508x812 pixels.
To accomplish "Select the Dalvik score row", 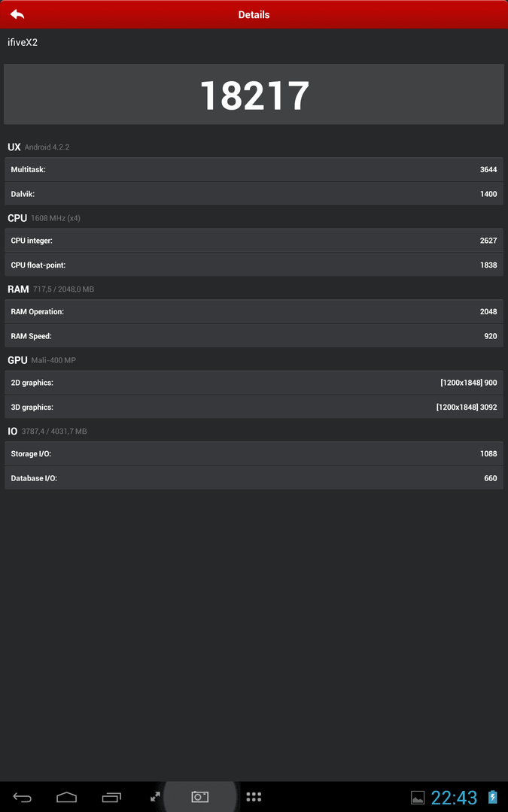I will 254,194.
